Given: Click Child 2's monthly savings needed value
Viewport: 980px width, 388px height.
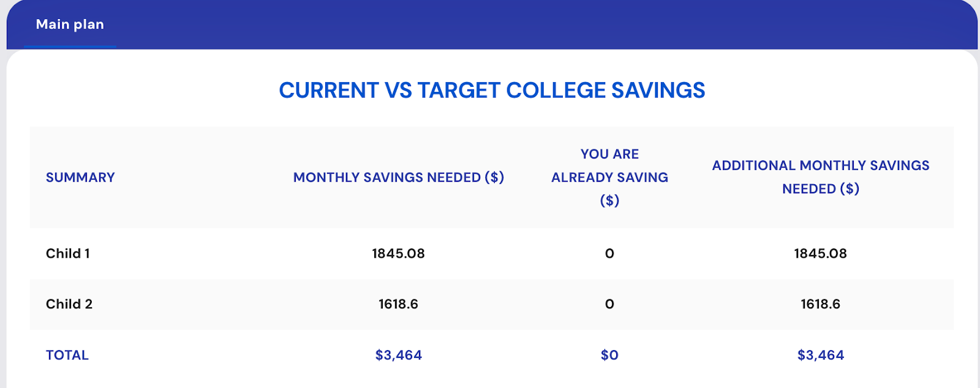Looking at the screenshot, I should 398,304.
